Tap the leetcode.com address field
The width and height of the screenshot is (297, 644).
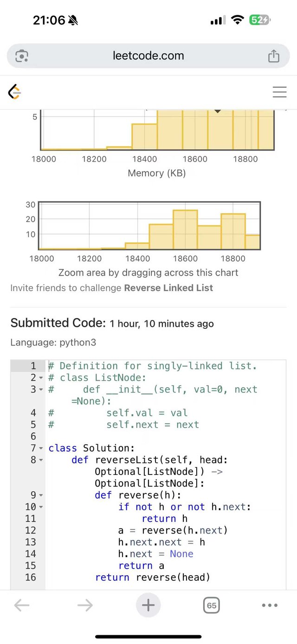[148, 56]
